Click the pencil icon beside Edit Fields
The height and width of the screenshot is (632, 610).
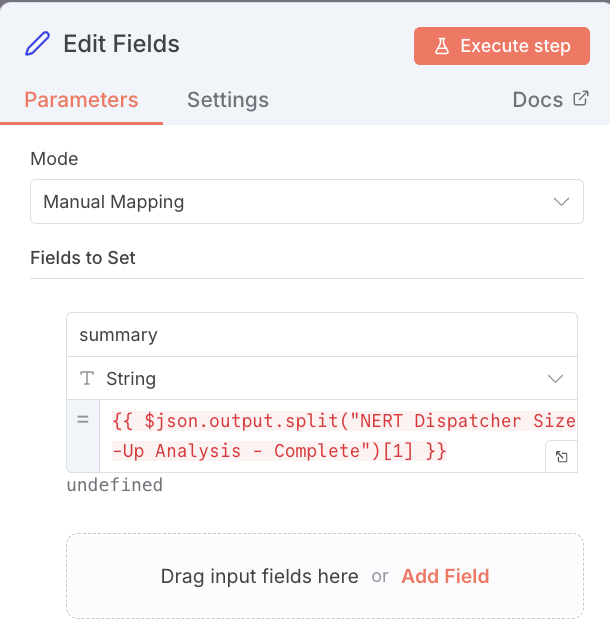38,44
